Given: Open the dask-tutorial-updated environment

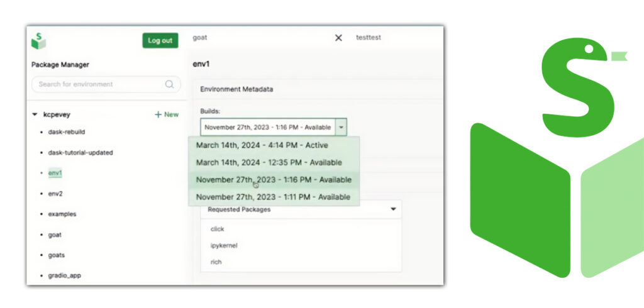Looking at the screenshot, I should pyautogui.click(x=80, y=153).
